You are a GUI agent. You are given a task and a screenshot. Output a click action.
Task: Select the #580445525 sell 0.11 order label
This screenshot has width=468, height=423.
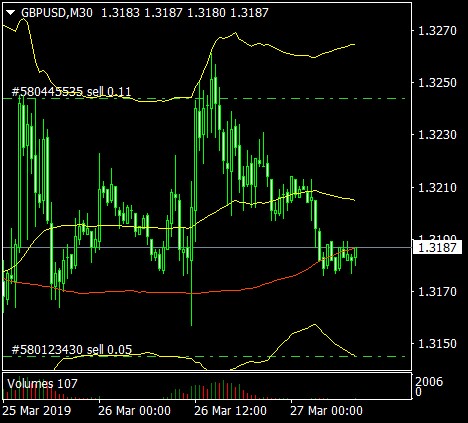point(71,92)
